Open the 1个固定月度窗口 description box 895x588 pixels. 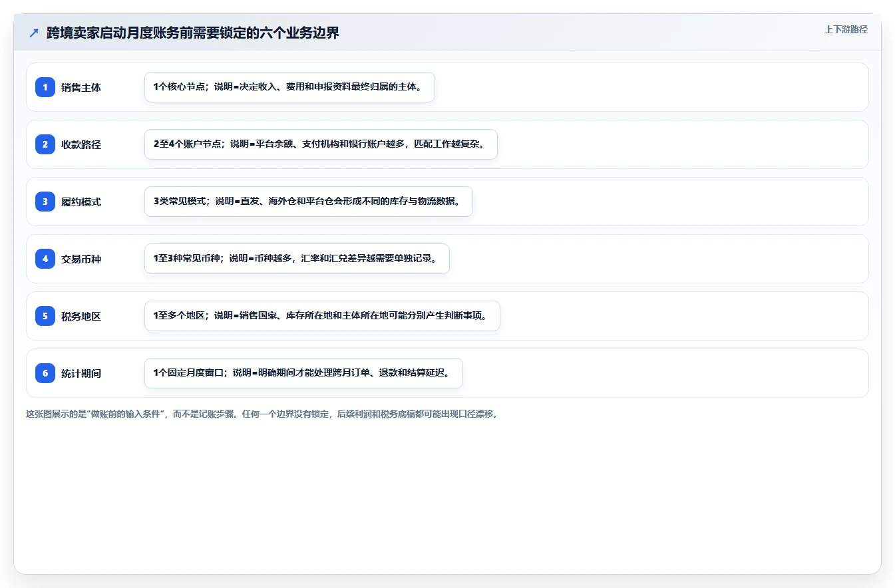click(x=303, y=373)
